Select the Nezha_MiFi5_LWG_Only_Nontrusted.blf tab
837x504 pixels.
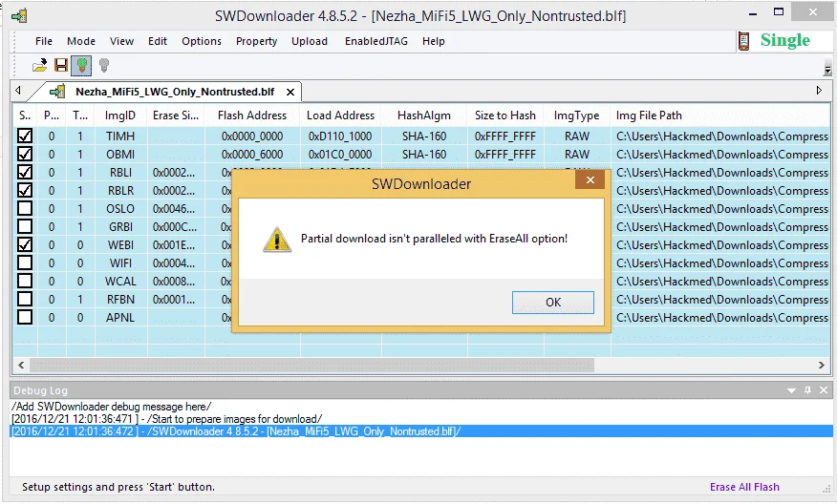tap(175, 92)
